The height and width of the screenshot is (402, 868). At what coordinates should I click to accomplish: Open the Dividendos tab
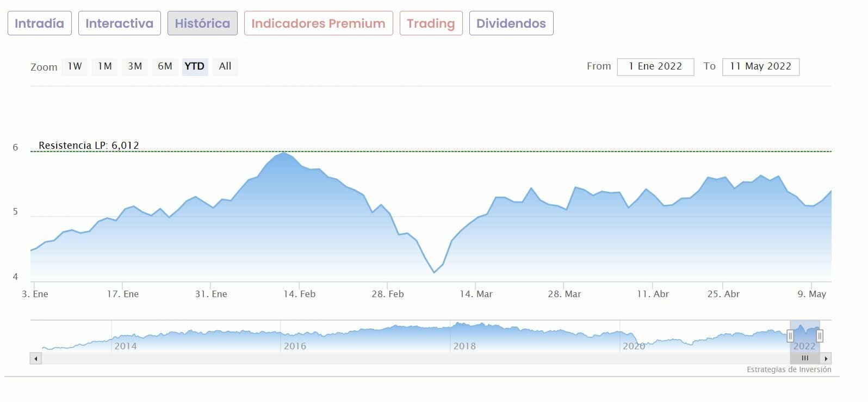click(511, 23)
